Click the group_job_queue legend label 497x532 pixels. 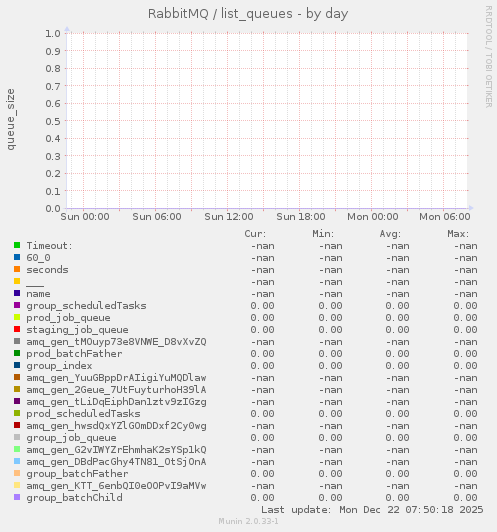(x=72, y=438)
